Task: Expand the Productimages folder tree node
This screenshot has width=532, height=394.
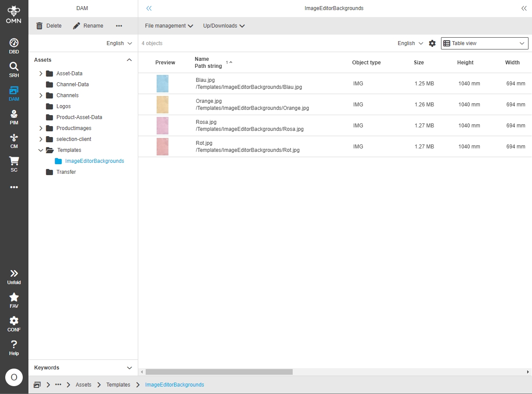Action: point(41,128)
